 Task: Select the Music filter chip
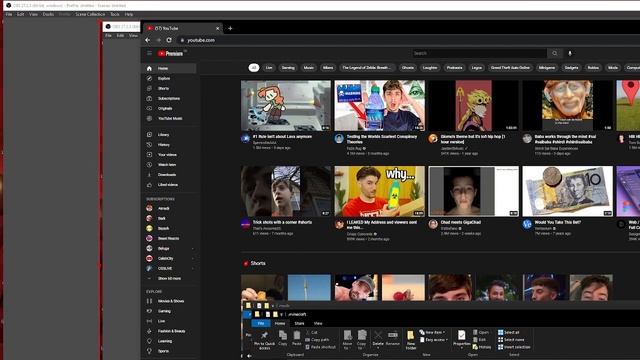click(x=309, y=68)
